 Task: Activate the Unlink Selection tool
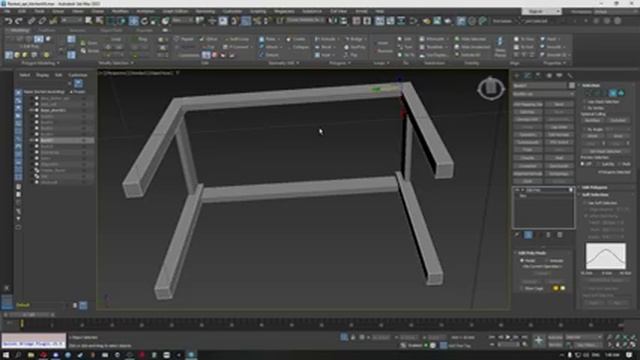[x=42, y=21]
